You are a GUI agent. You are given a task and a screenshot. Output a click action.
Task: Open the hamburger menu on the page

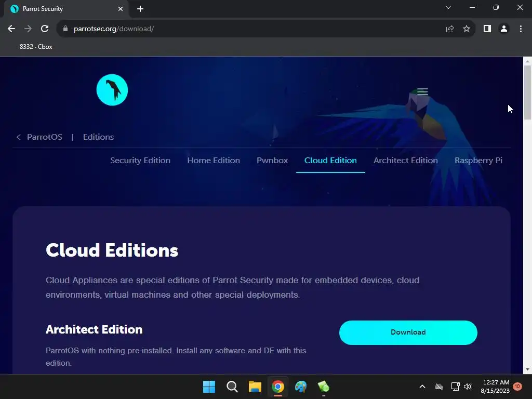click(422, 91)
